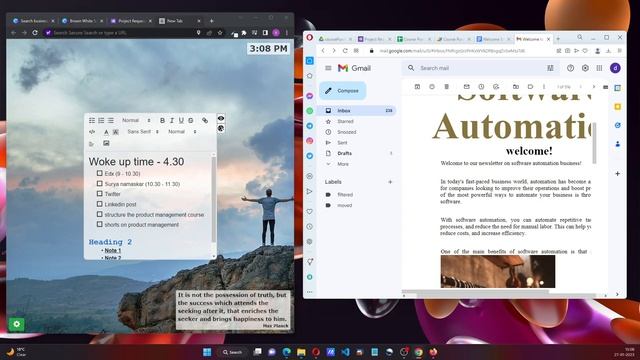Screen dimensions: 640x360
Task: Check the Edx (9 - 10.30) checkbox
Action: (x=100, y=173)
